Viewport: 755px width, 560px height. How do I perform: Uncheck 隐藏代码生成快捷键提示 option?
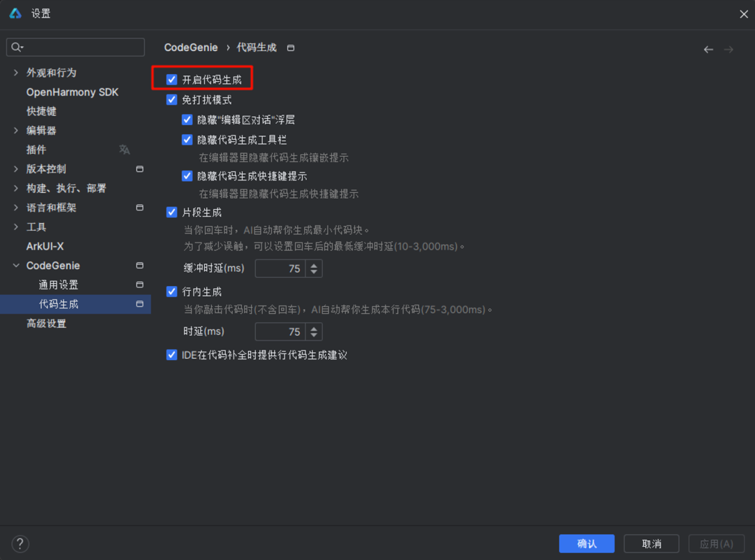[187, 175]
